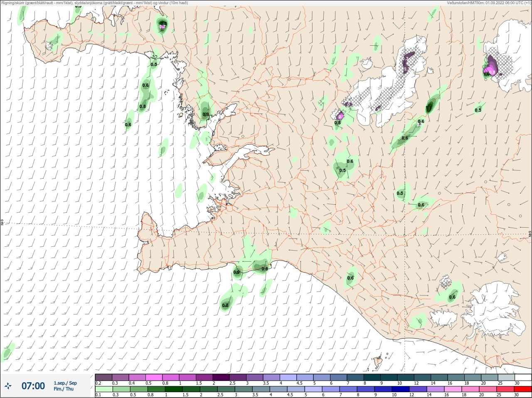This screenshot has width=532, height=398.
Task: Select the dark blue 10 swatch in lower legend
Action: [x=400, y=389]
